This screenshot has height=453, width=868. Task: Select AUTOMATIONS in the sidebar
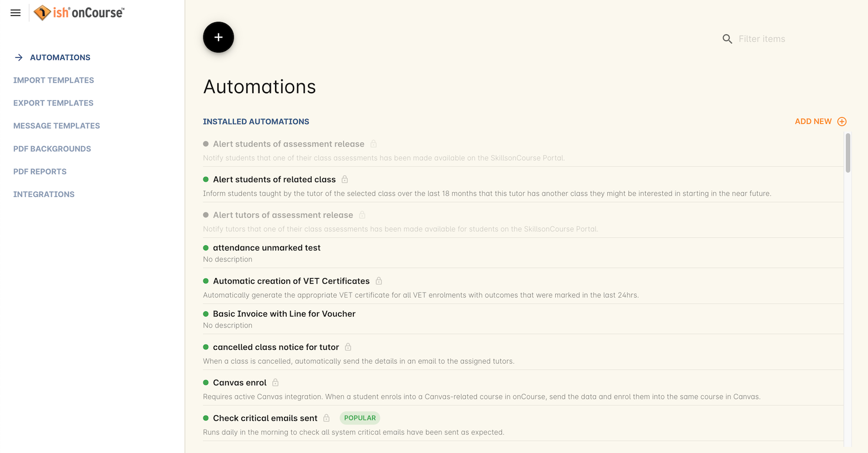[x=60, y=57]
